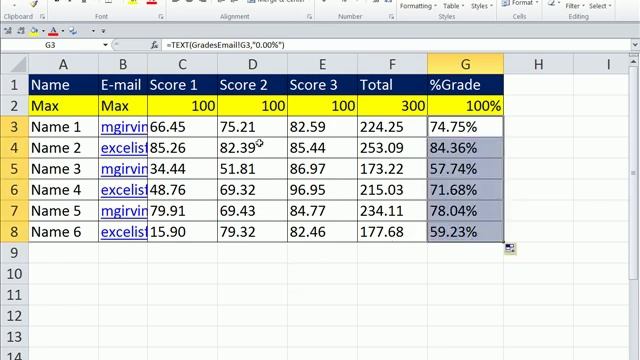Open the Sort & Filter dropdown
The height and width of the screenshot is (360, 640).
(575, 6)
